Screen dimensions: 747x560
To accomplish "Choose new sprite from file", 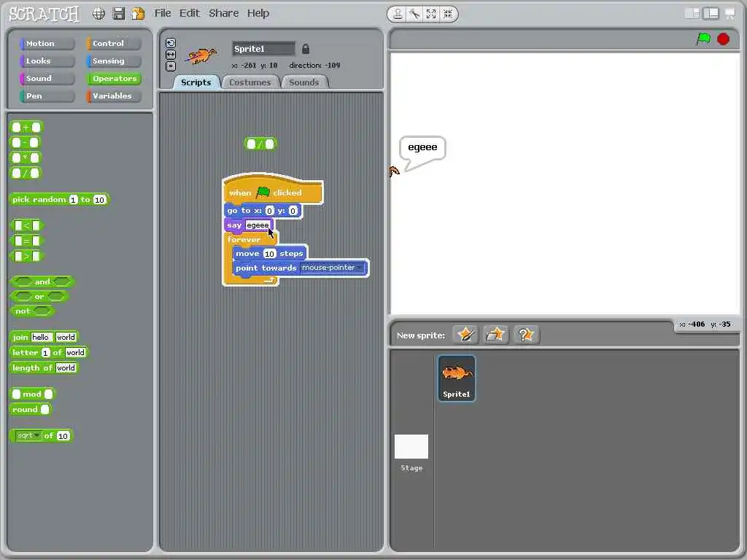I will (495, 335).
